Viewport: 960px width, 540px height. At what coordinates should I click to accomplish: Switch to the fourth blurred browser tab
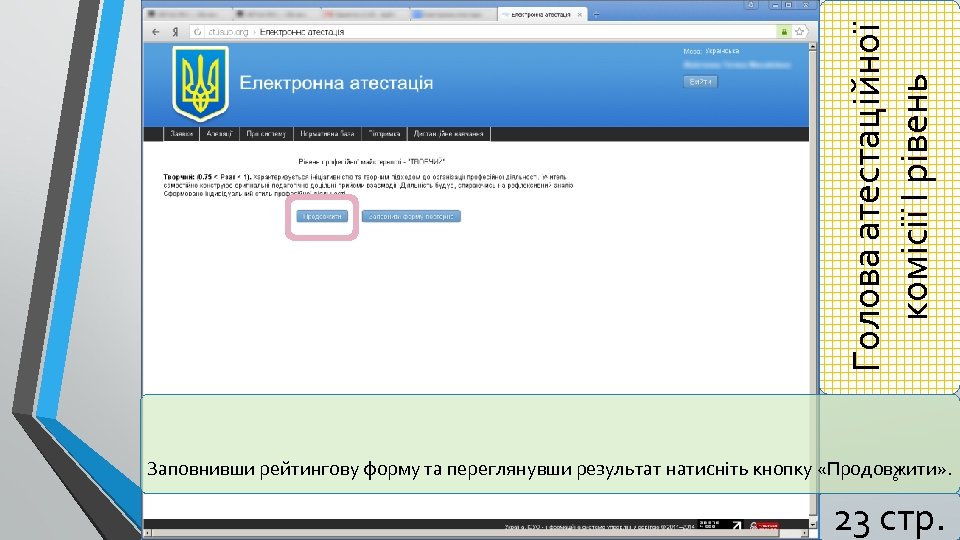tap(454, 14)
